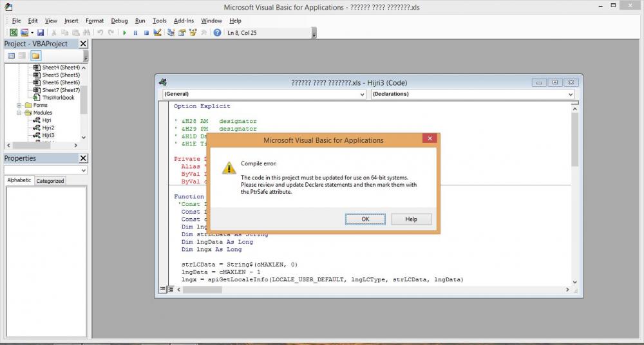Open the Debug menu
The width and height of the screenshot is (644, 345).
120,21
